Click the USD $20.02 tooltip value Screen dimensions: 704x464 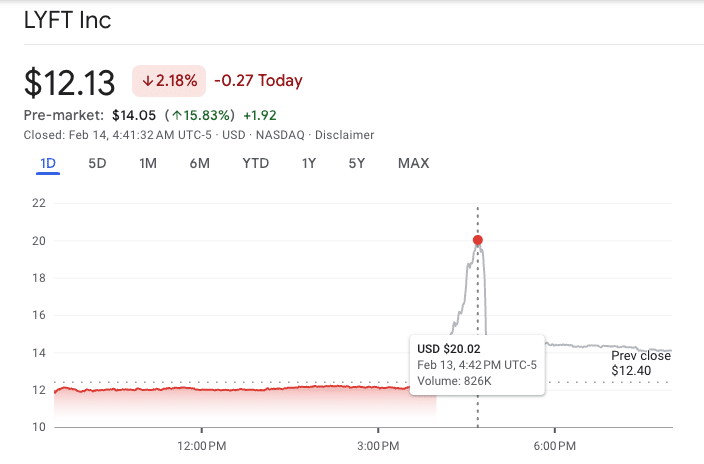tap(449, 349)
